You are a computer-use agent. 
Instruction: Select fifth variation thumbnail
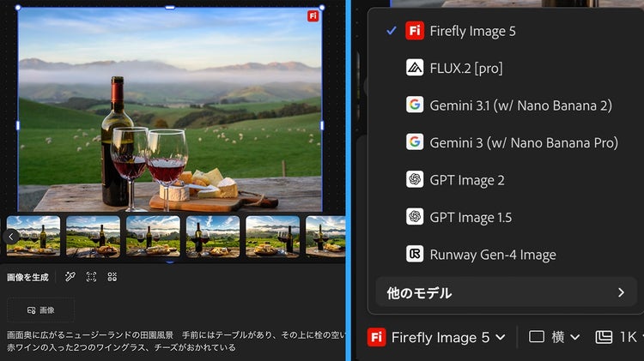point(273,237)
